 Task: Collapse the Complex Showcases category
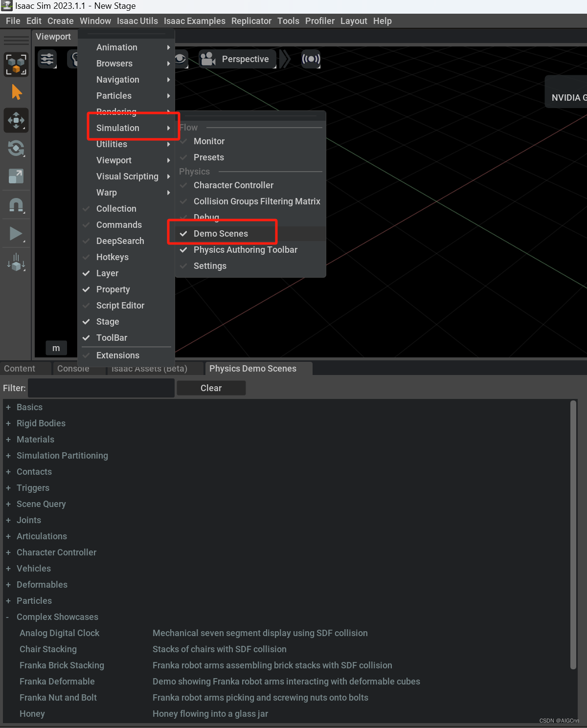(x=8, y=617)
